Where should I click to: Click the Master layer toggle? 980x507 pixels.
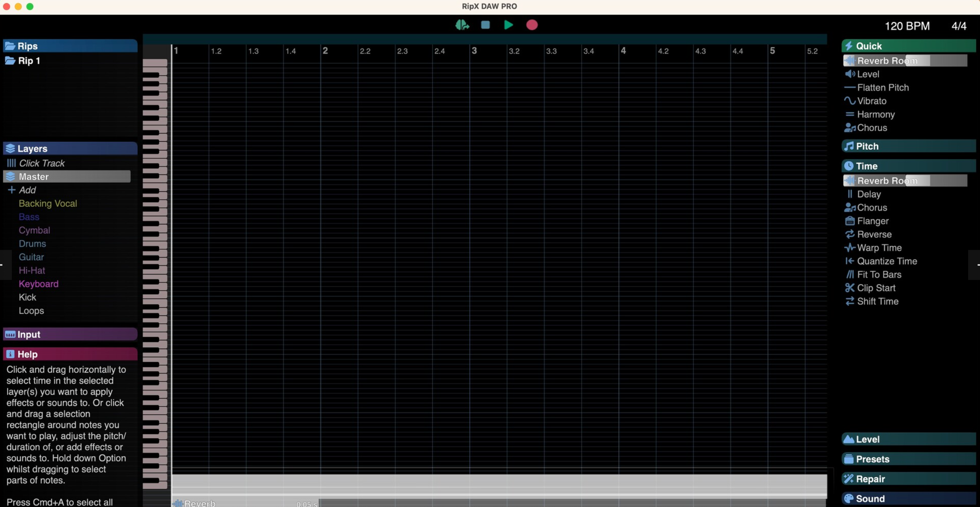pos(11,176)
